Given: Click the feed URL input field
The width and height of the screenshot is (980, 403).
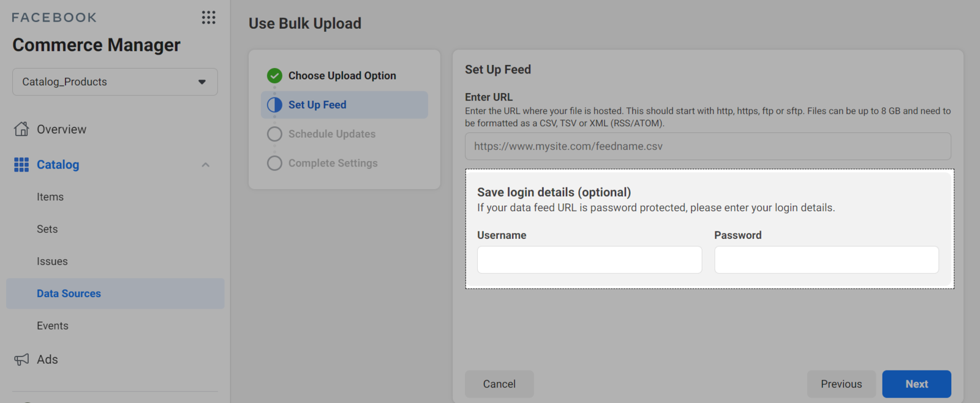Looking at the screenshot, I should click(x=708, y=146).
